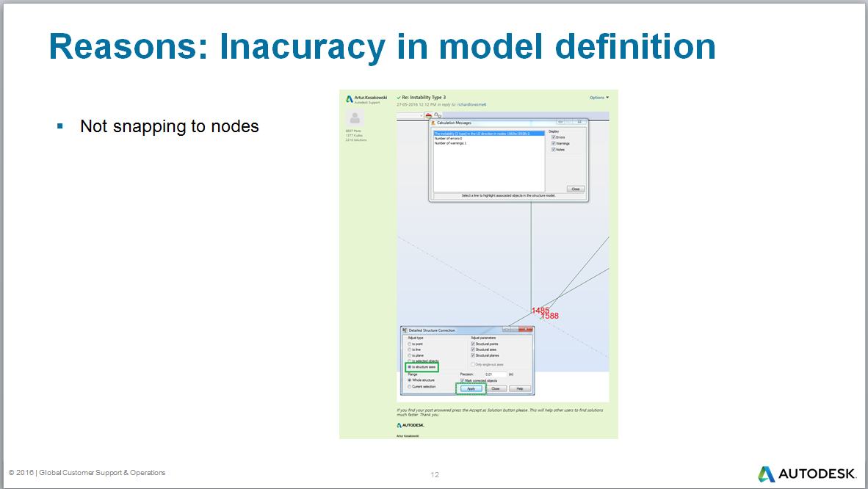
Task: Toggle the Notes display checkbox
Action: pos(553,150)
